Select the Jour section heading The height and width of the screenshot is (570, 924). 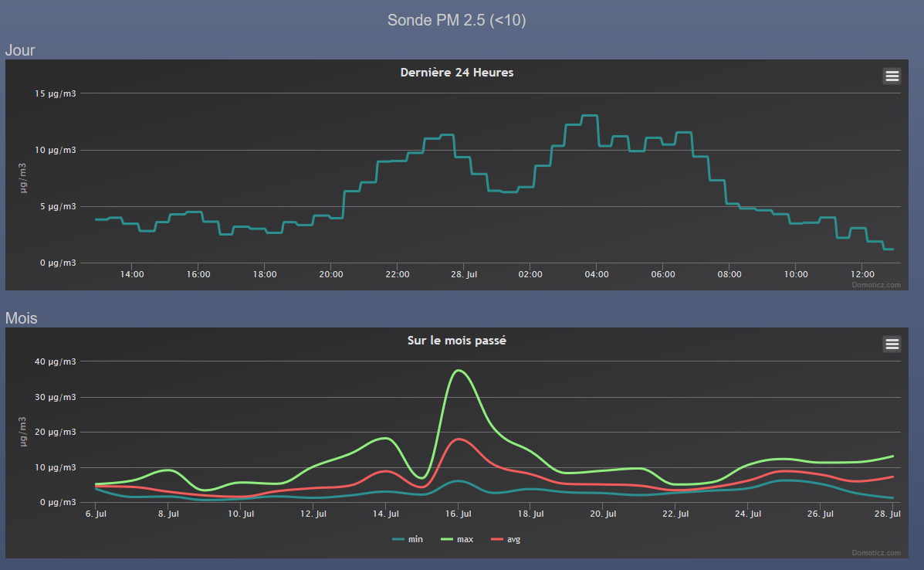20,50
